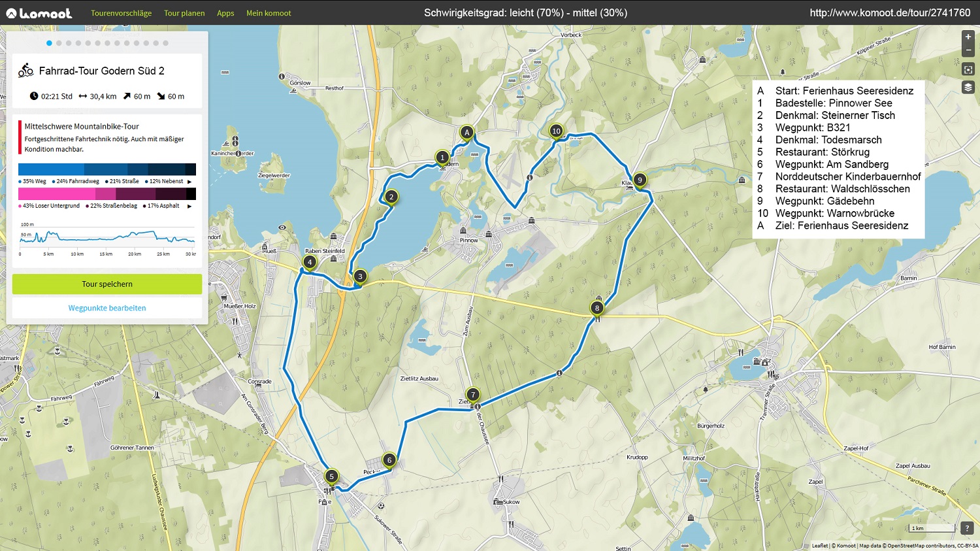Click Wegpunkte bearbeiten link
The width and height of the screenshot is (980, 551).
click(x=107, y=308)
